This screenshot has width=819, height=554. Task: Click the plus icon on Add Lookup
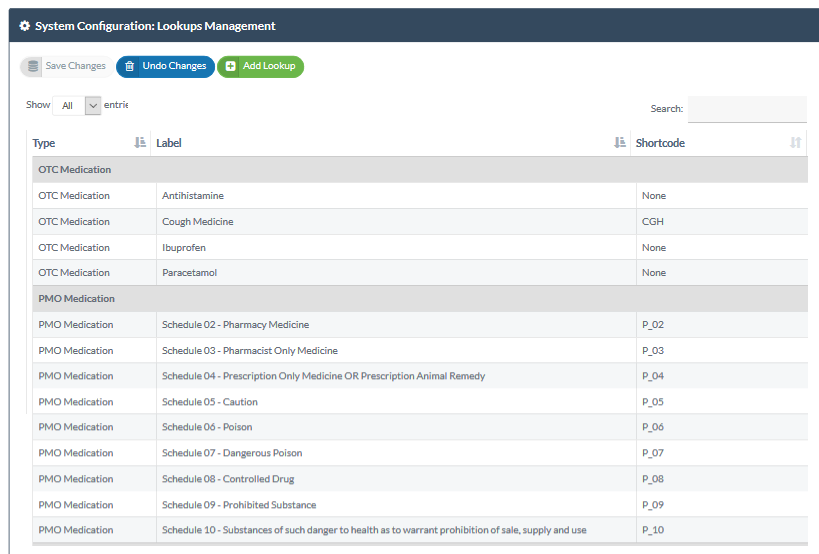[x=231, y=66]
